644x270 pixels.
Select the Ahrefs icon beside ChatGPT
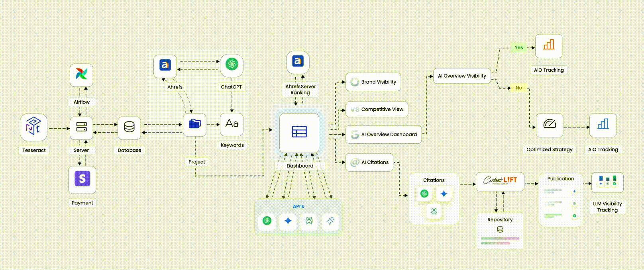tap(165, 65)
